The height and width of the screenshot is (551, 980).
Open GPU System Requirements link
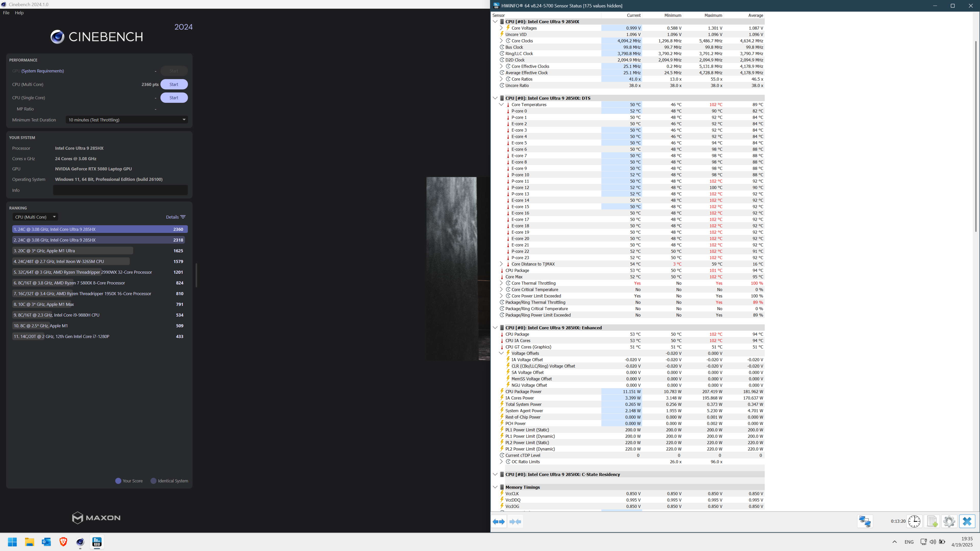pyautogui.click(x=43, y=71)
